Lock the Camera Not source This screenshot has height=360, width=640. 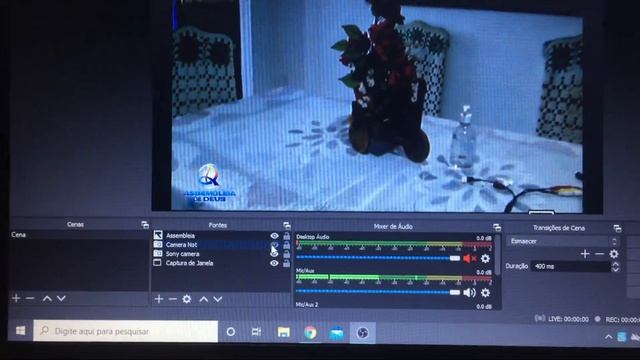[x=287, y=245]
